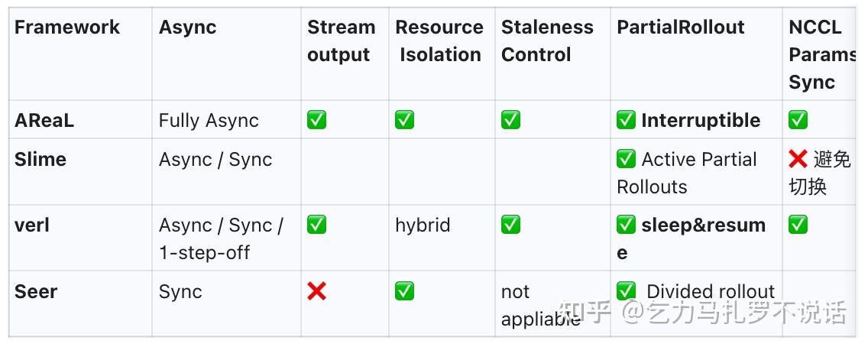Viewport: 868px width, 347px height.
Task: Click the green check beside Interruptible
Action: (626, 120)
